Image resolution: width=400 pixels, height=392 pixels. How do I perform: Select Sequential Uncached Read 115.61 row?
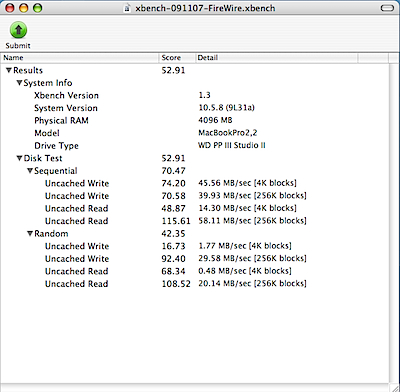[195, 221]
